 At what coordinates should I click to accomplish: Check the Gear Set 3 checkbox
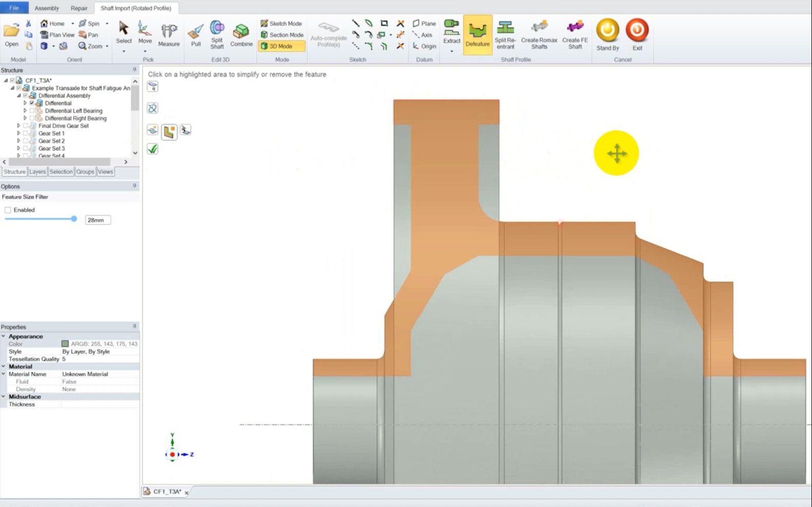[25, 149]
